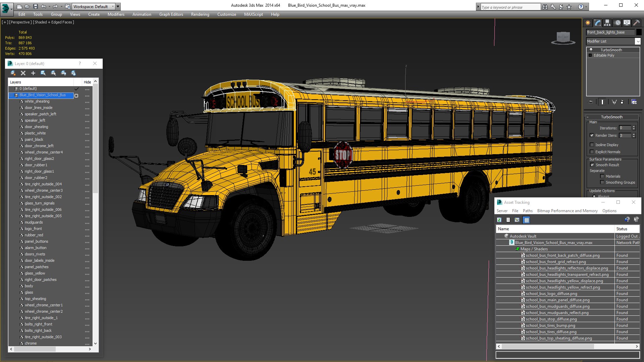
Task: Expand the Editable Poly stack entry
Action: [590, 55]
